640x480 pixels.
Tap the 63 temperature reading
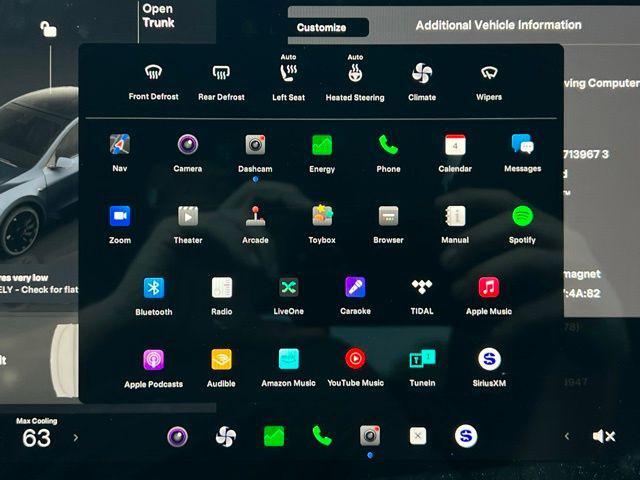tap(36, 438)
